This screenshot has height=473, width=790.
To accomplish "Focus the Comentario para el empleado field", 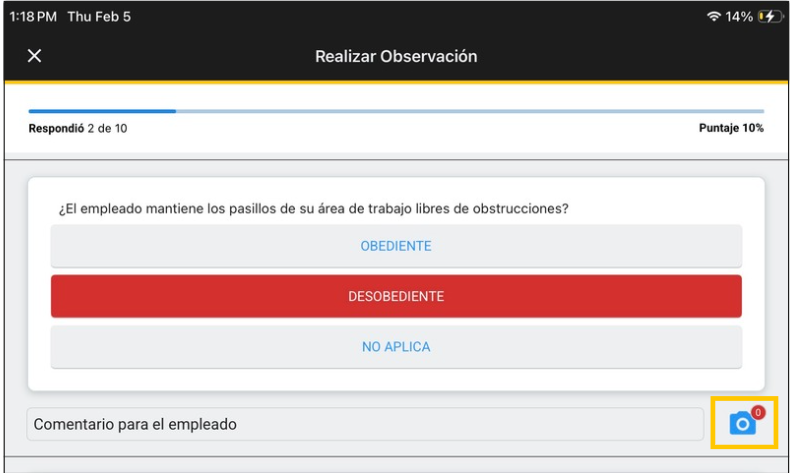I will pos(365,424).
